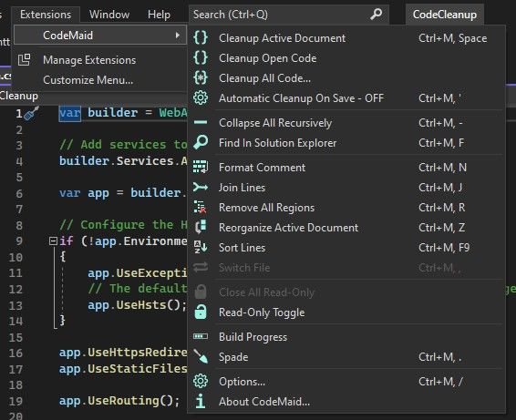This screenshot has width=516, height=420.
Task: Click the selected var keyword on line 1
Action: click(70, 113)
